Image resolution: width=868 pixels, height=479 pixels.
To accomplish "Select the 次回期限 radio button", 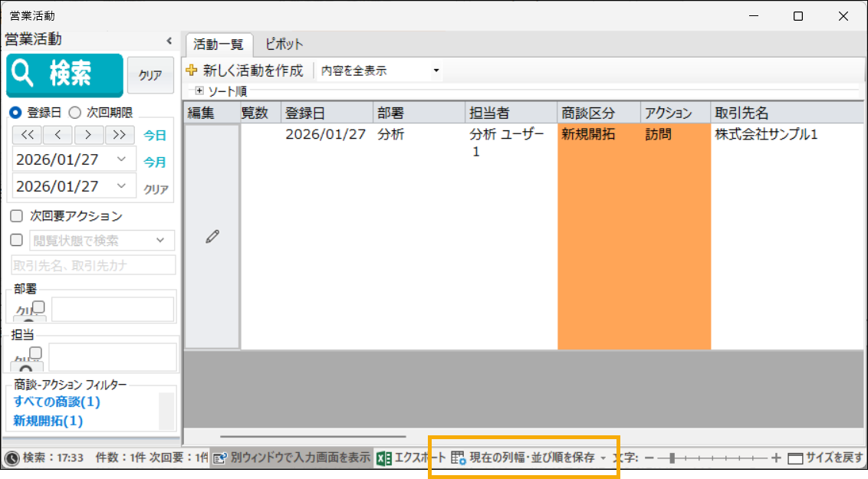I will pos(74,113).
